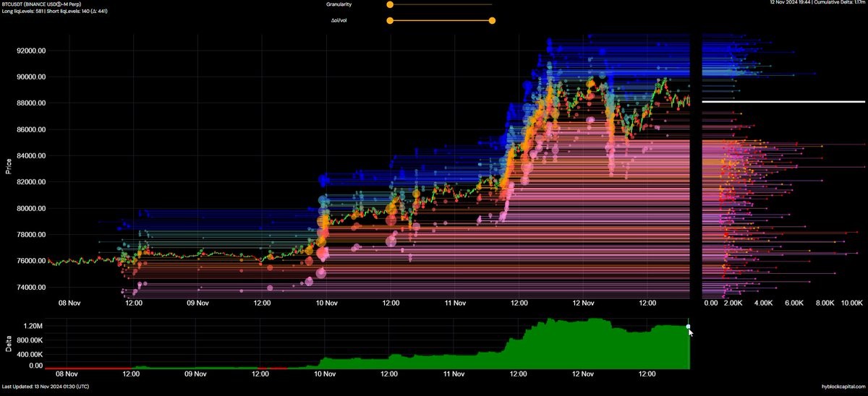Click the 86000.00 price tick
Image resolution: width=868 pixels, height=396 pixels.
coord(32,129)
